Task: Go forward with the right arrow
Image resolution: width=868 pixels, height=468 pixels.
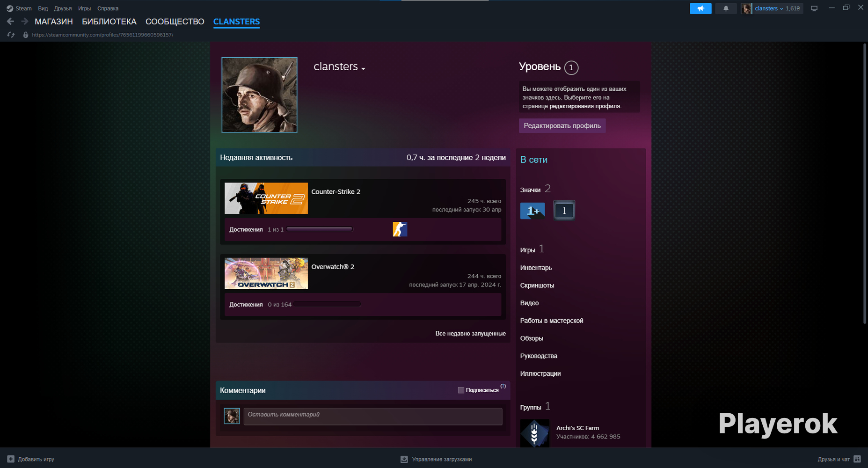Action: click(25, 22)
